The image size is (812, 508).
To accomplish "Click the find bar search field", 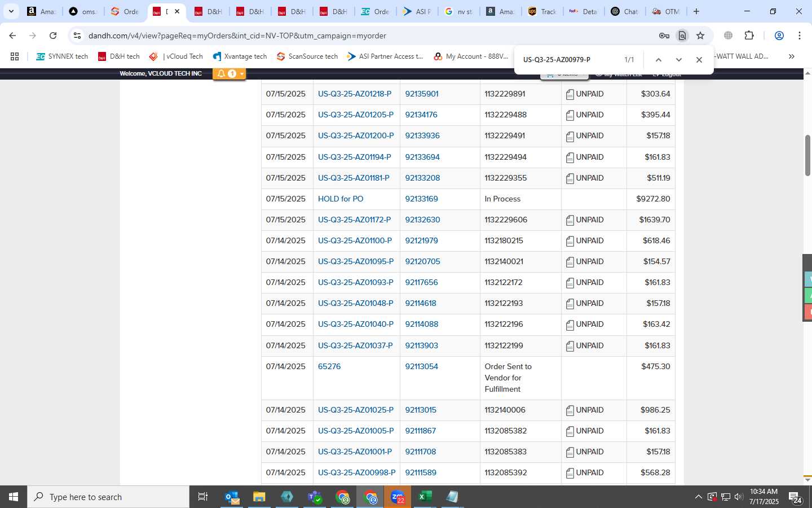I will pyautogui.click(x=568, y=60).
